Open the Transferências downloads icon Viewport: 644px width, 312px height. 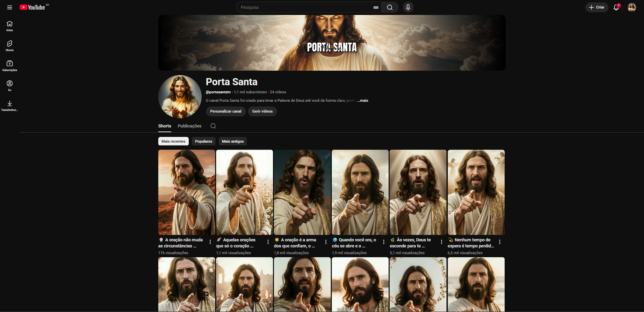click(10, 105)
